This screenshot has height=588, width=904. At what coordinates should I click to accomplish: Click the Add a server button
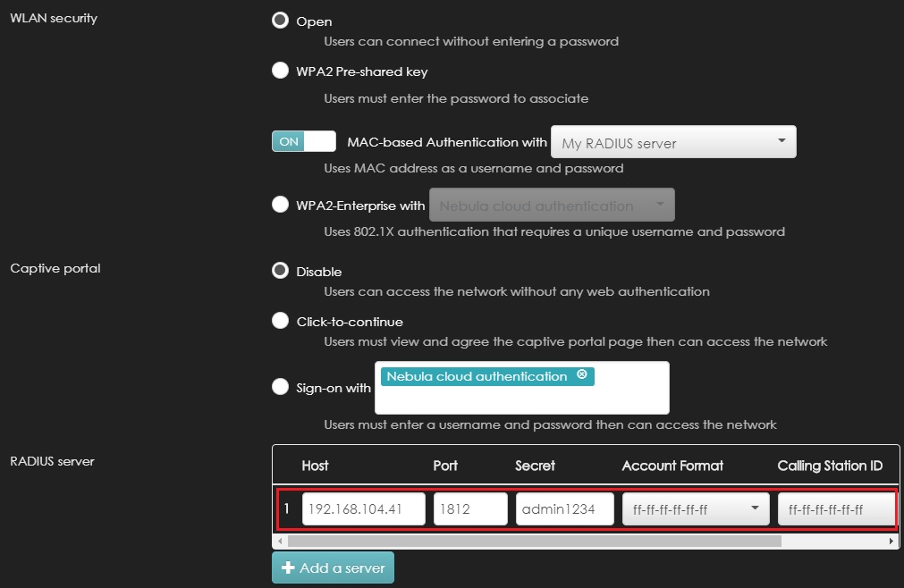[x=333, y=567]
